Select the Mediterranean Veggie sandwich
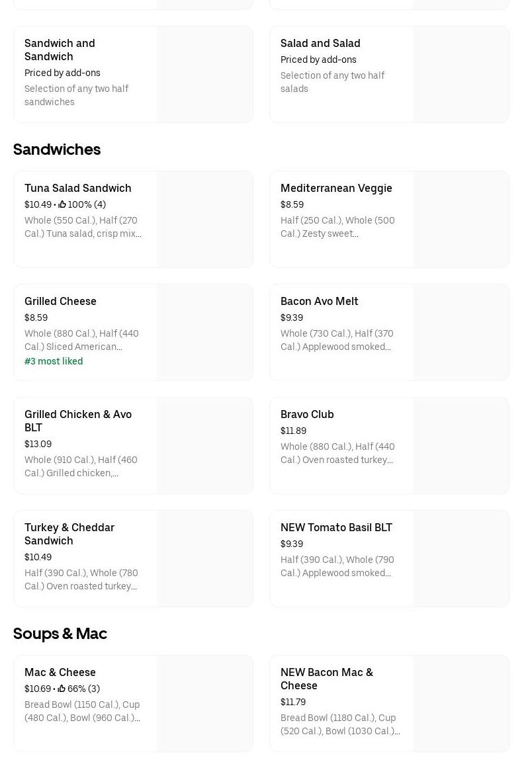This screenshot has width=532, height=766. [336, 188]
